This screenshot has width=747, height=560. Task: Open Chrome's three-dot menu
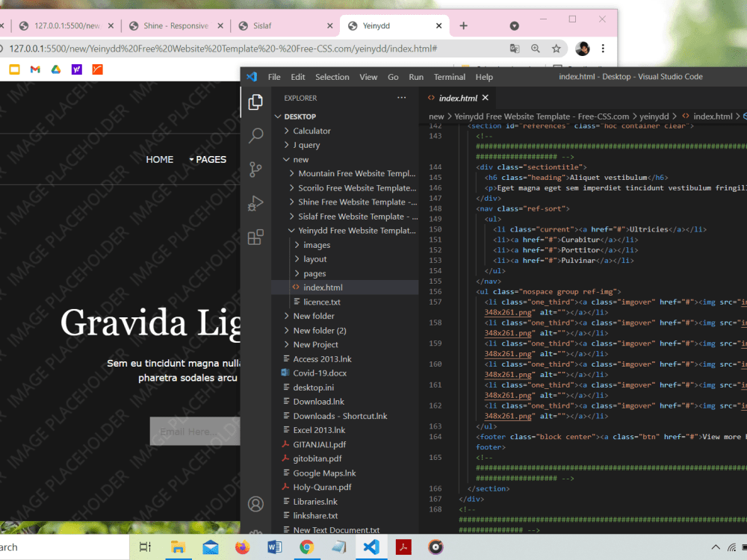(603, 49)
